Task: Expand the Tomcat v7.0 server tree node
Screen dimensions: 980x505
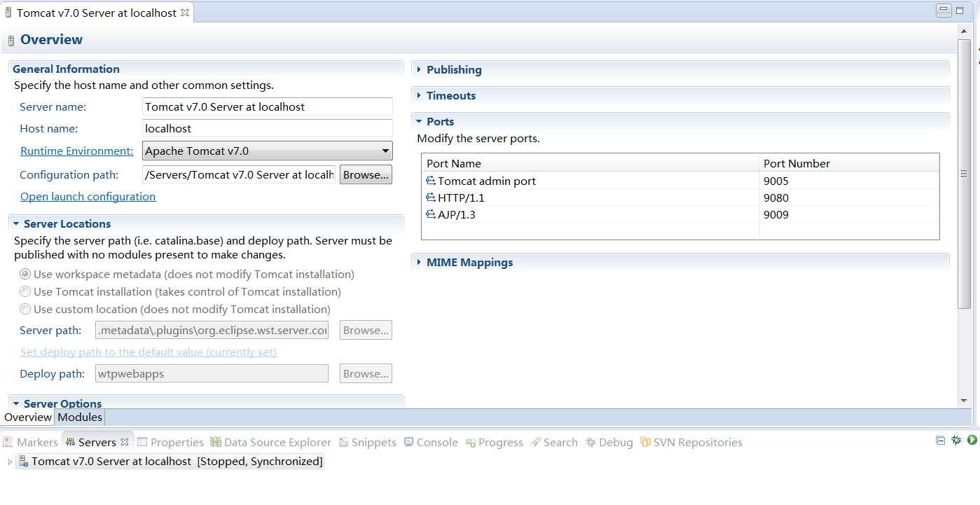Action: point(10,462)
